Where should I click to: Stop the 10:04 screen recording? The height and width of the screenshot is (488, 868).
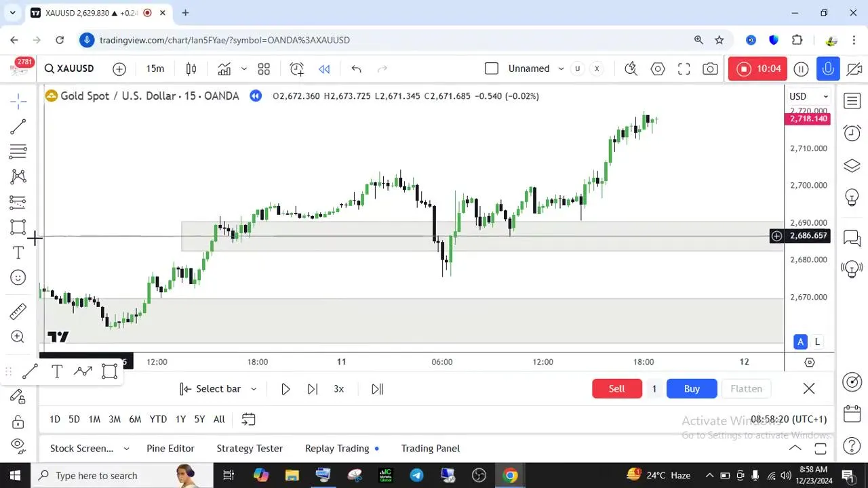[x=757, y=68]
